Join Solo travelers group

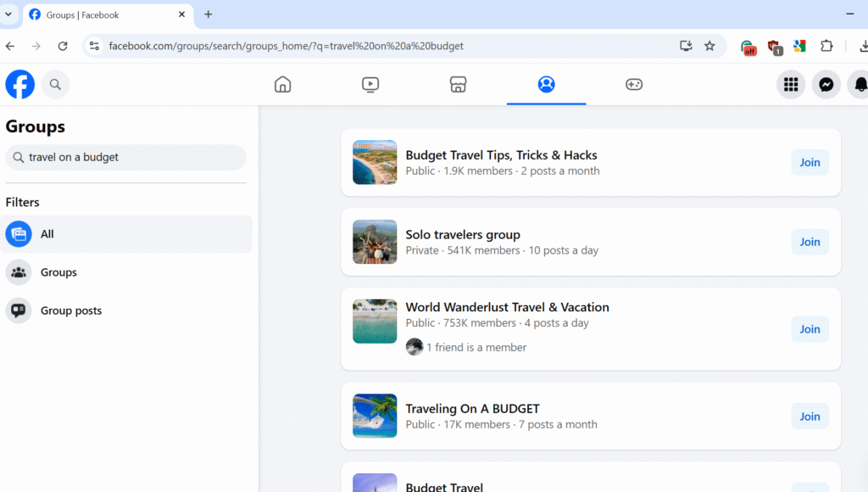(x=810, y=242)
